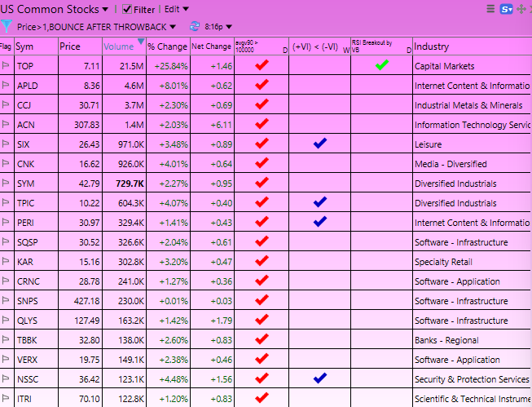Sort by the Industry column header

(x=473, y=46)
